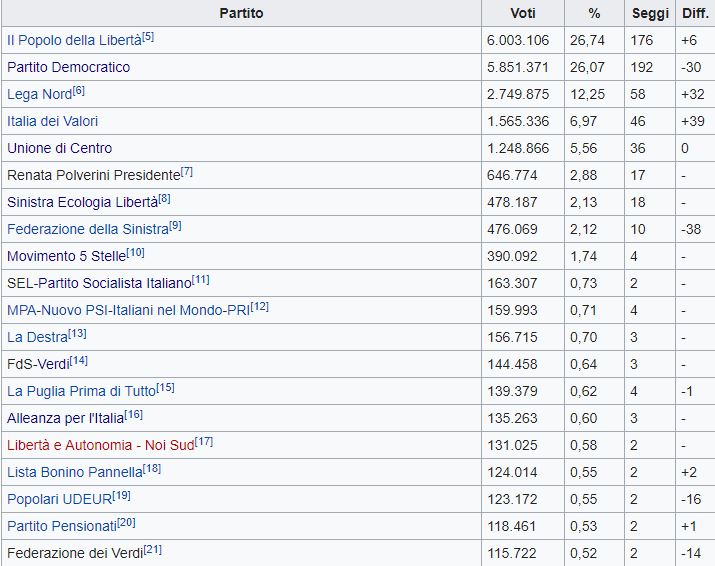Follow the Italia dei Valori link
Screen dimensions: 715x566
click(x=52, y=121)
